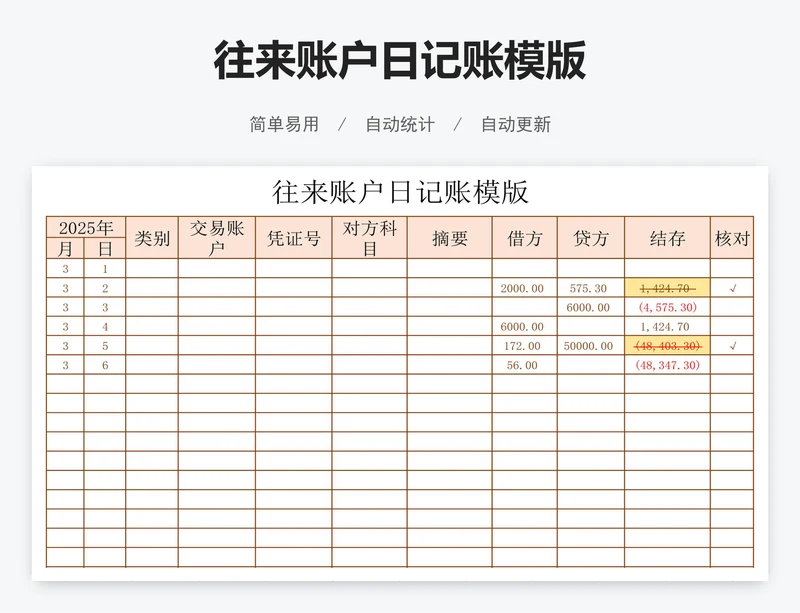The image size is (800, 613).
Task: Click the highlighted struck-through balance 1,424.70
Action: (667, 288)
